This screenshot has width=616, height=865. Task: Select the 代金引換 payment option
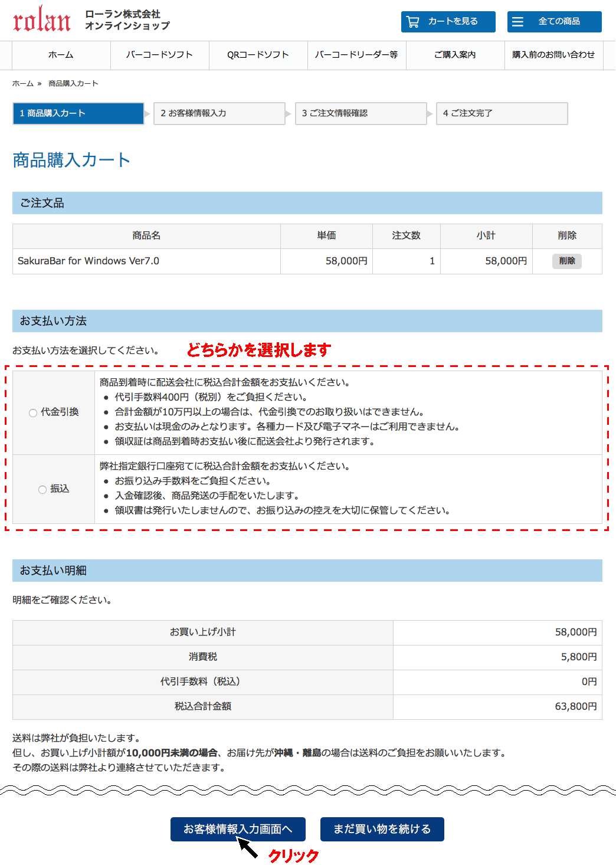(34, 413)
